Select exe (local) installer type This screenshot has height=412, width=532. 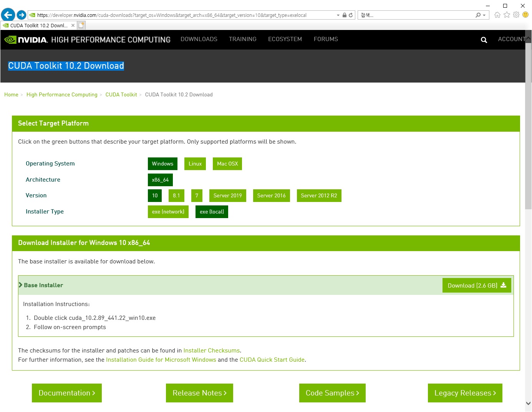click(212, 212)
